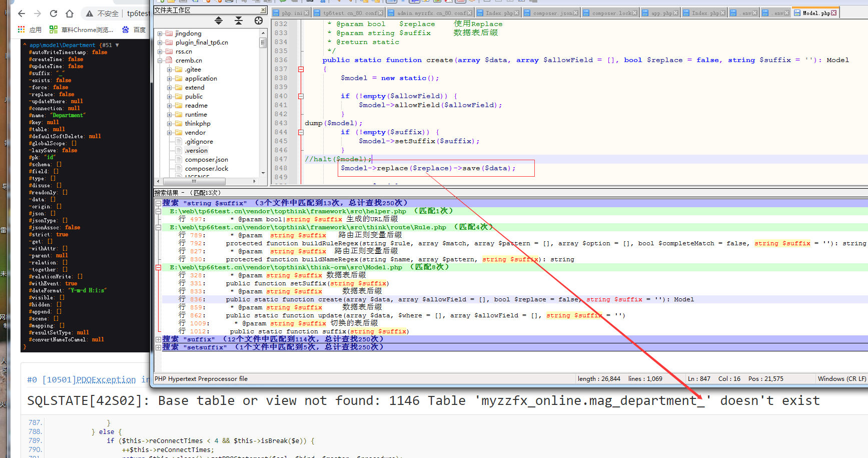868x458 pixels.
Task: Open composer.json in the folder tree
Action: click(x=207, y=160)
